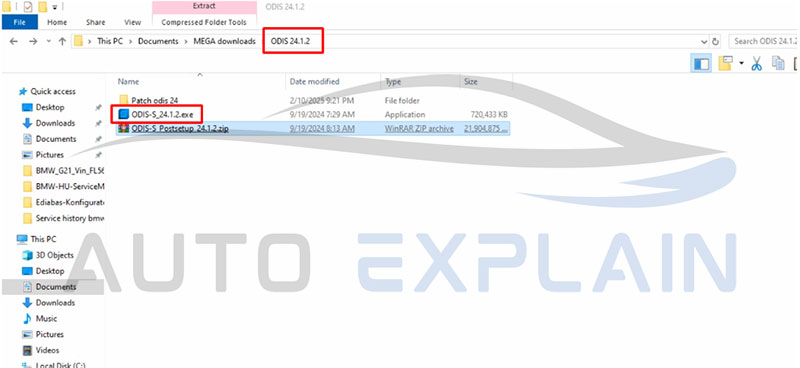Select the Extract contextual tab header

(x=204, y=7)
